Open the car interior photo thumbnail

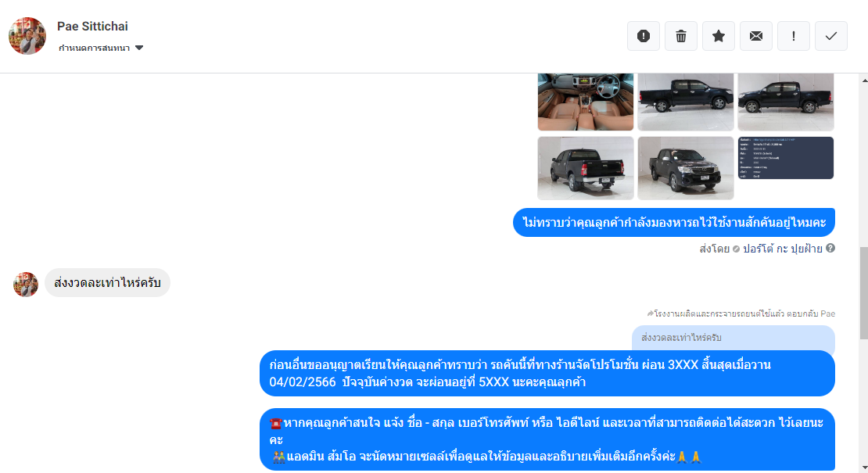586,102
